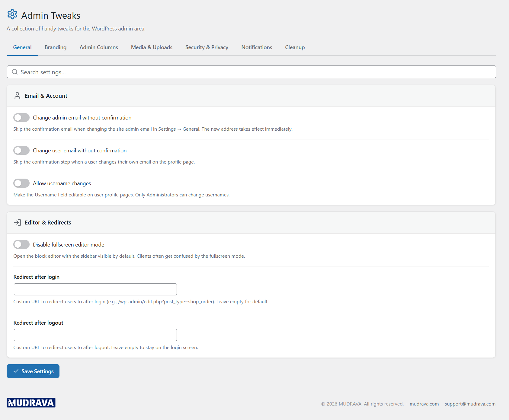Click the Editor & Redirects arrow icon
The width and height of the screenshot is (509, 420).
[17, 222]
